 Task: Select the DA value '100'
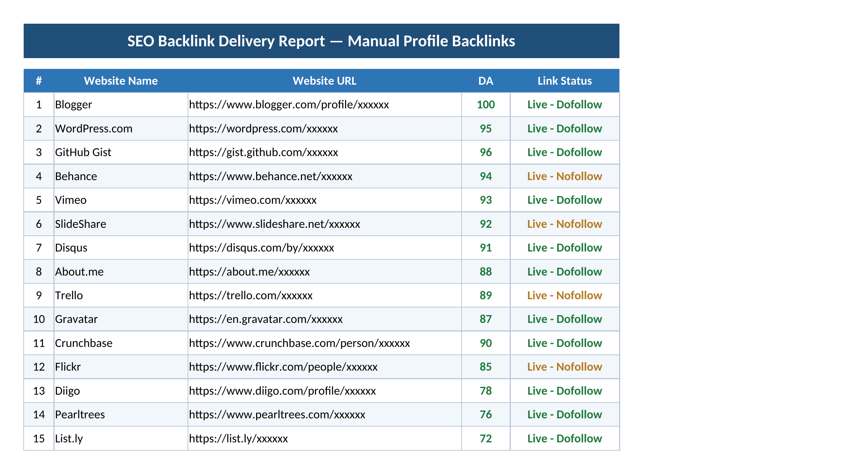[486, 104]
